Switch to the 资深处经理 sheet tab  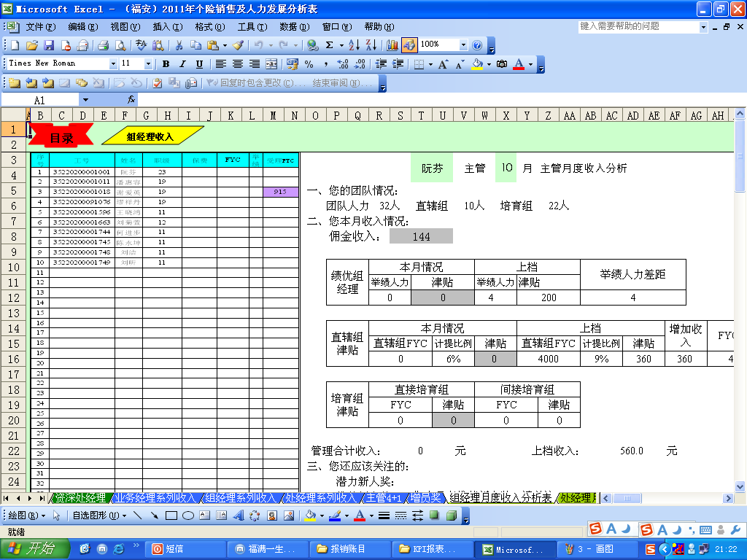(80, 498)
